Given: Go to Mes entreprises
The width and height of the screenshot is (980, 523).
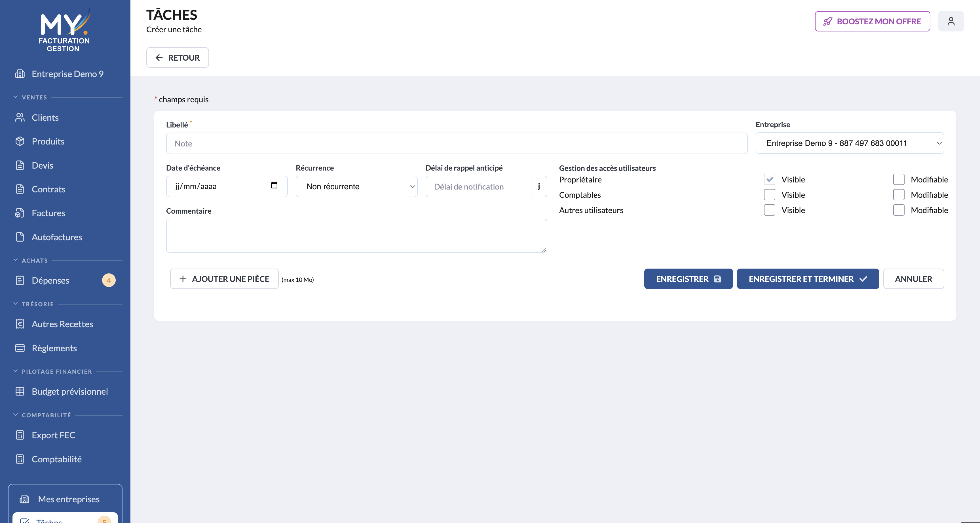Looking at the screenshot, I should [68, 499].
